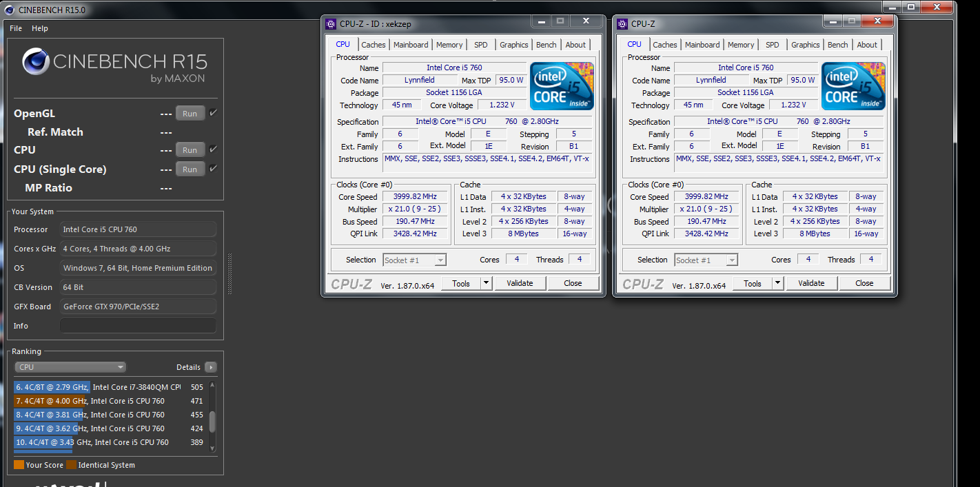This screenshot has width=980, height=487.
Task: Open the File menu in Cinebench
Action: click(x=16, y=28)
